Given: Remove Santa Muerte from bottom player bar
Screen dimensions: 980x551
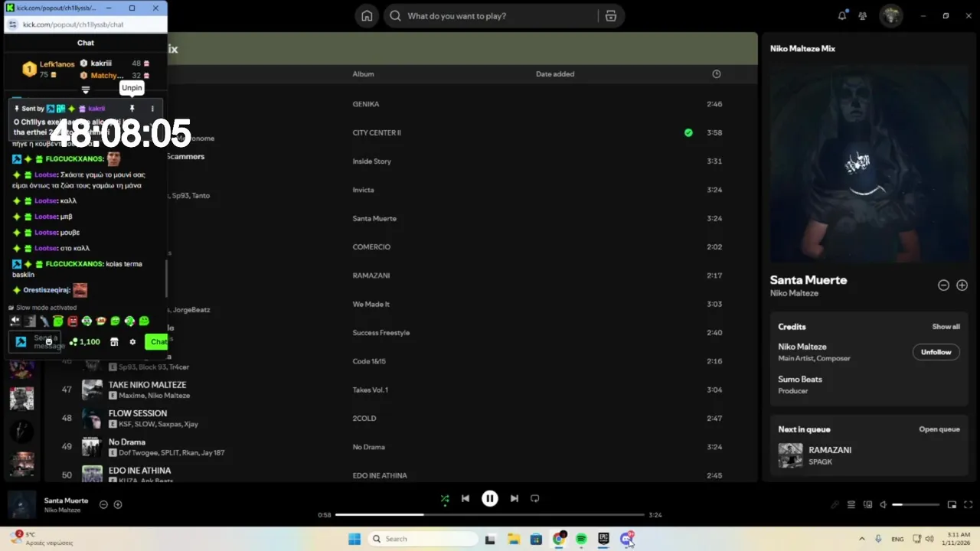Looking at the screenshot, I should pyautogui.click(x=104, y=504).
